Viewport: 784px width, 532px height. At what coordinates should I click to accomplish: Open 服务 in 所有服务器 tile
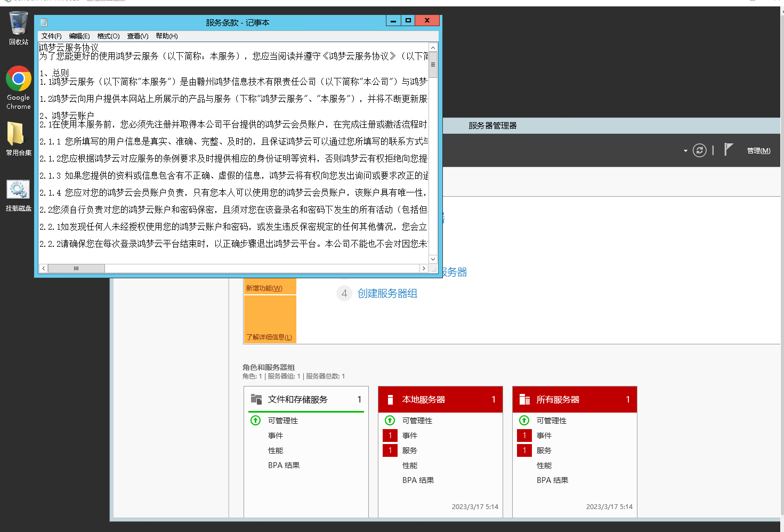[544, 450]
